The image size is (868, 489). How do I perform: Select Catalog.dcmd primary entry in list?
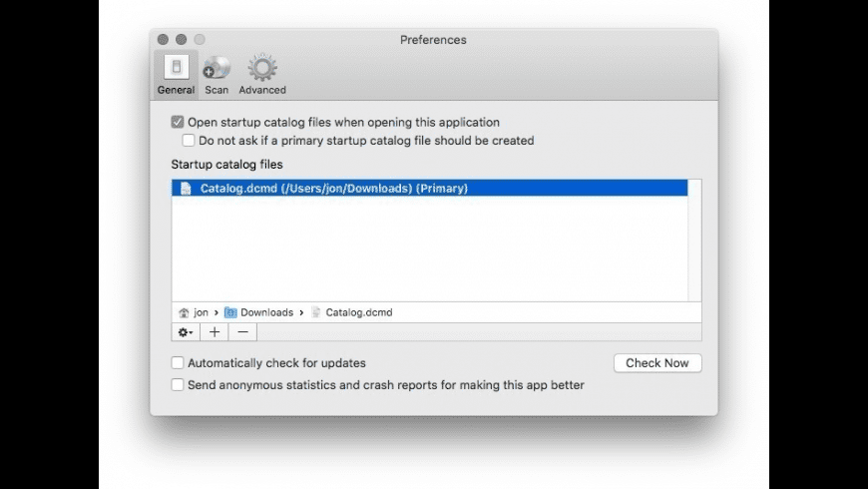430,189
